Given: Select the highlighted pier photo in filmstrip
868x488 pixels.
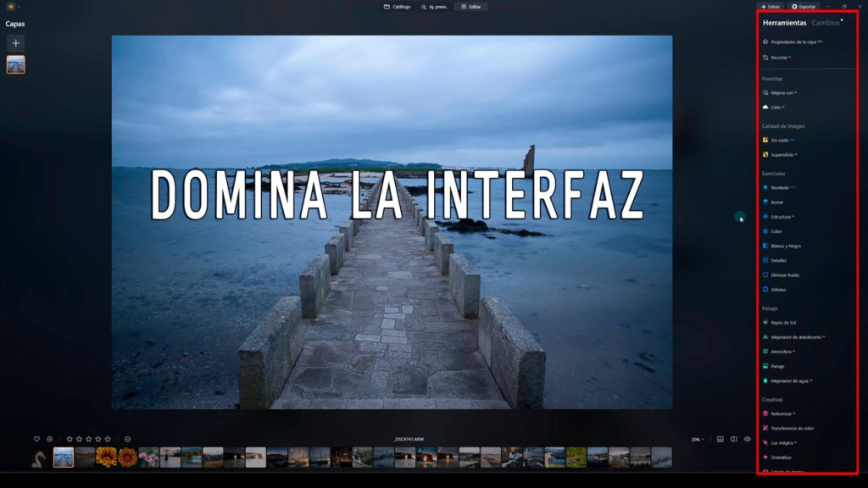Looking at the screenshot, I should (64, 457).
